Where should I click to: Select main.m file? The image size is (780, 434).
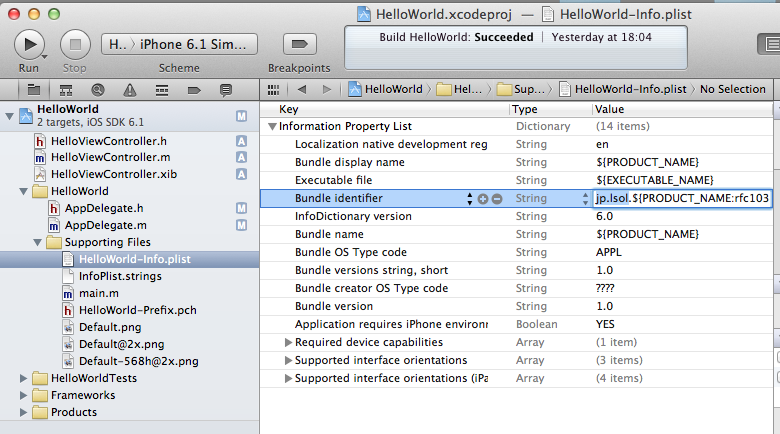98,294
